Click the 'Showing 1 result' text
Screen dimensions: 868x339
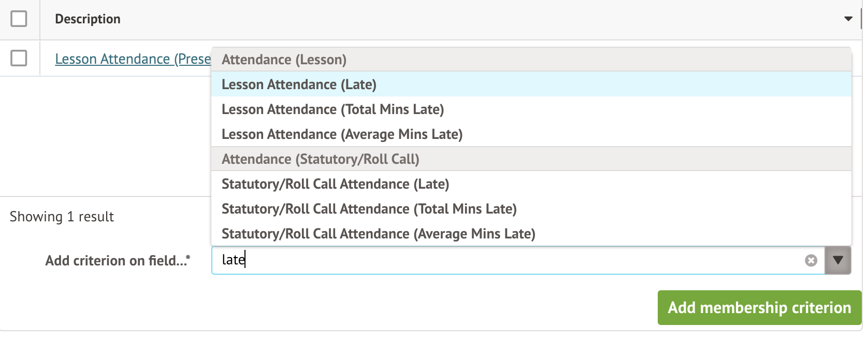62,217
